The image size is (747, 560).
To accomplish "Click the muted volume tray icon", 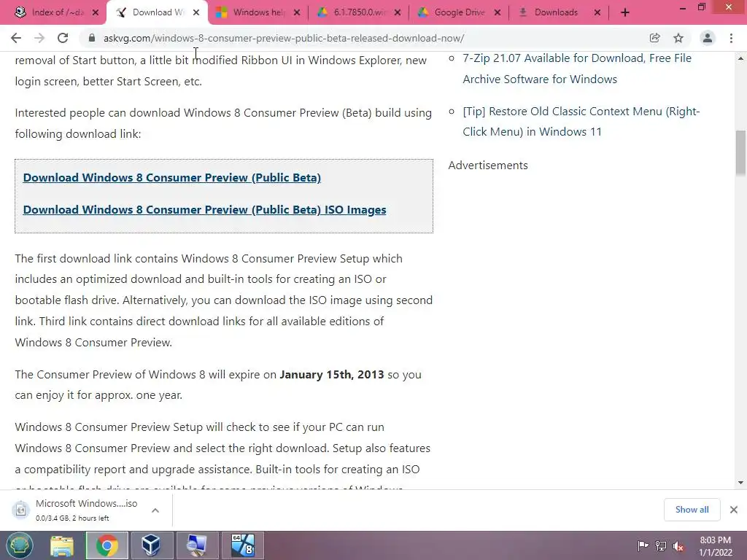I will [678, 546].
